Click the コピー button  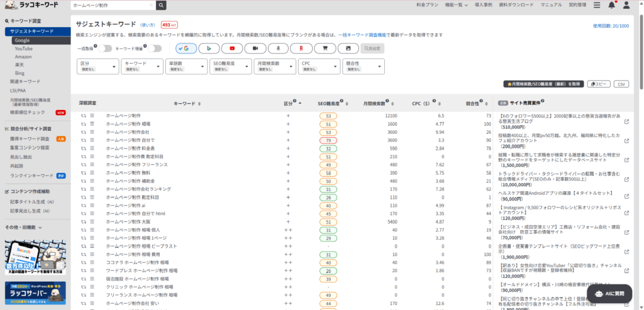pyautogui.click(x=599, y=84)
